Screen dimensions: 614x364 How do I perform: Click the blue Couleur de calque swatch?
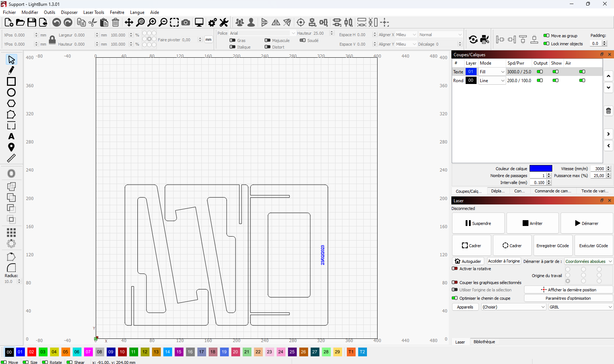(541, 168)
